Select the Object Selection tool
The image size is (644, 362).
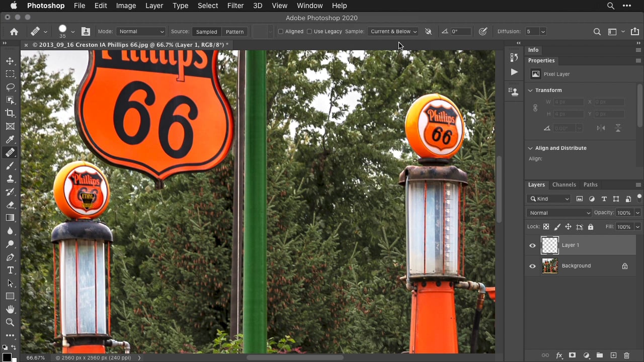pos(10,100)
